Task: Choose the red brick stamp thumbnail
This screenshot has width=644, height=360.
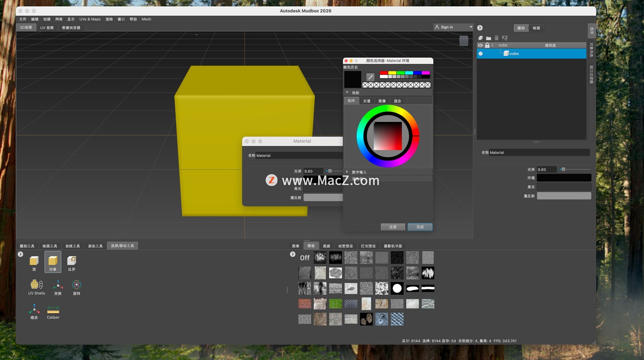Action: point(305,304)
